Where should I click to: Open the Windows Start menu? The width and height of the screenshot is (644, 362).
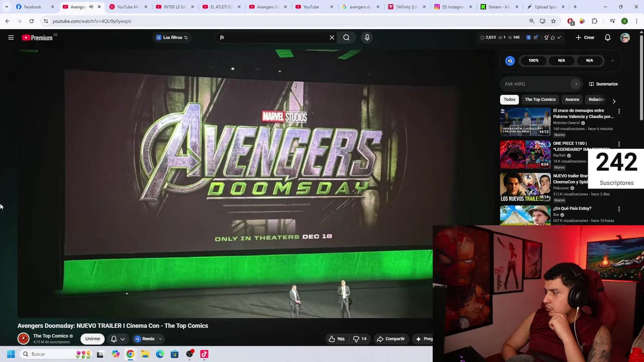pos(11,354)
